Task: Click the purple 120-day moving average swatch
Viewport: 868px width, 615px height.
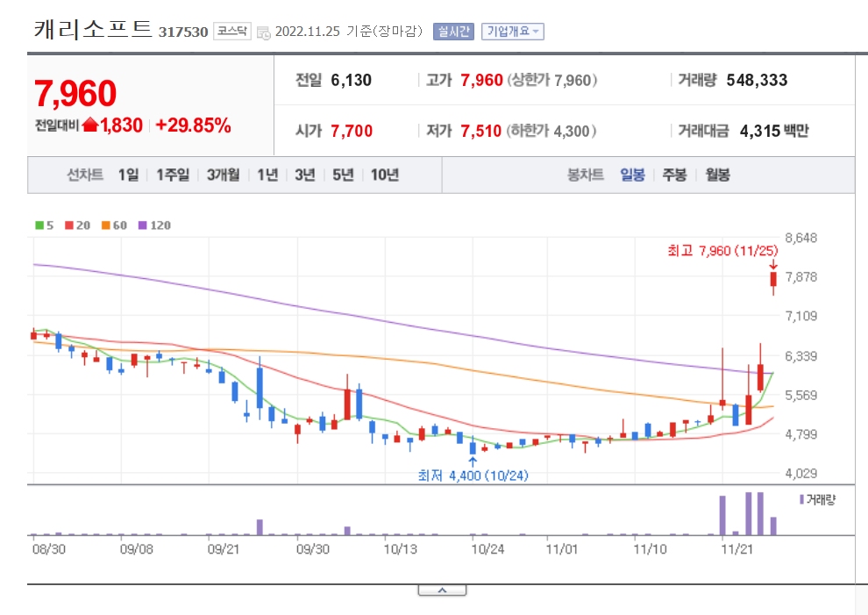Action: pyautogui.click(x=142, y=225)
